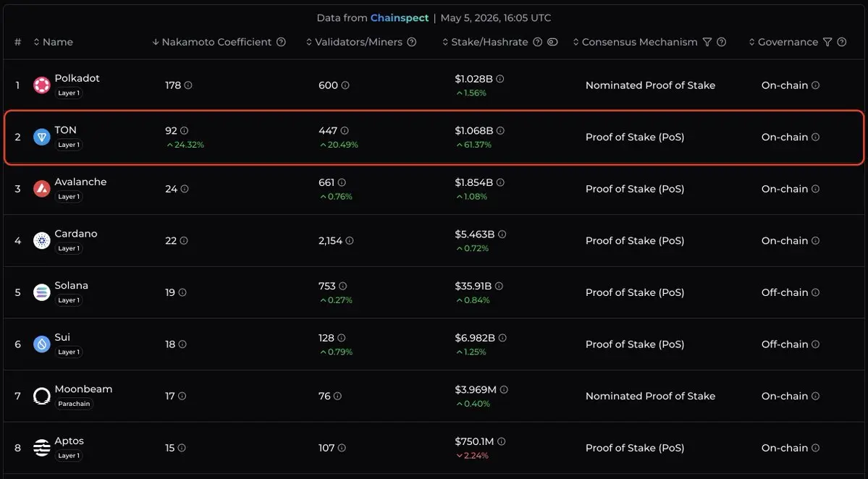Open help for Governance header

pos(842,42)
